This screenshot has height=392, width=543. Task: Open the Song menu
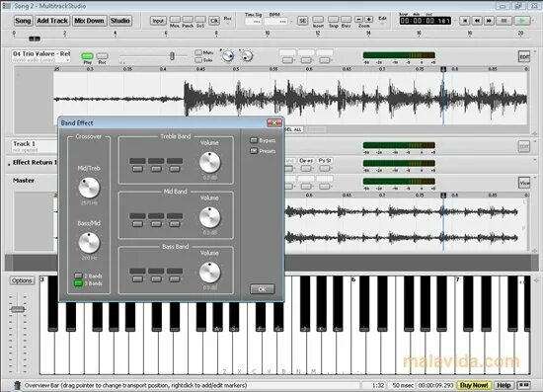[x=23, y=21]
